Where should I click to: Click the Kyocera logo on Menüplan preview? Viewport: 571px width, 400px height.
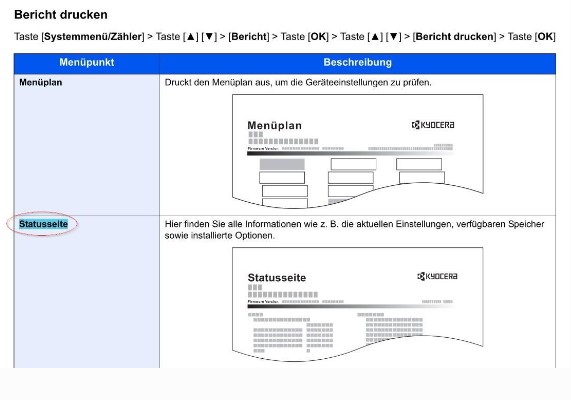(x=433, y=125)
